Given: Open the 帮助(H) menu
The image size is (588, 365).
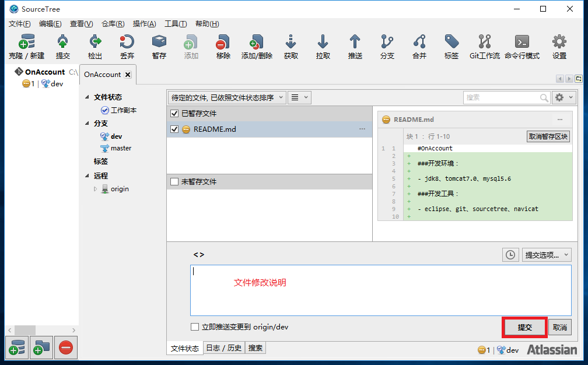Looking at the screenshot, I should 208,24.
